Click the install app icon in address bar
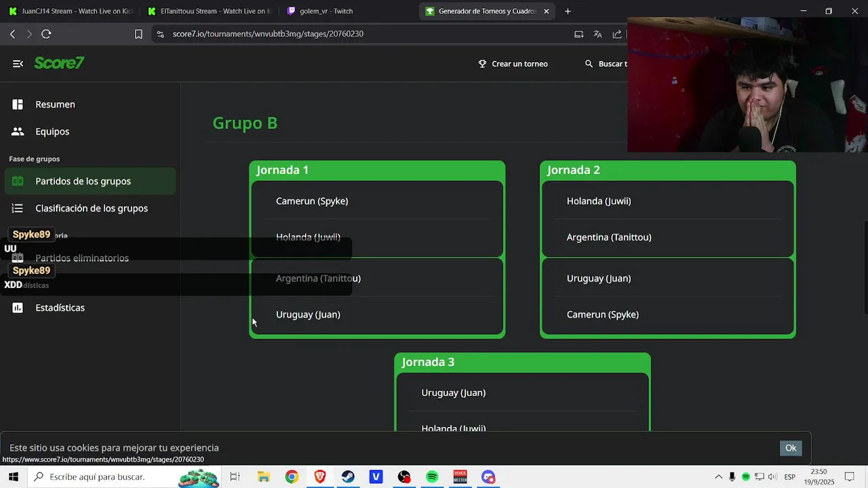This screenshot has height=488, width=868. tap(578, 34)
